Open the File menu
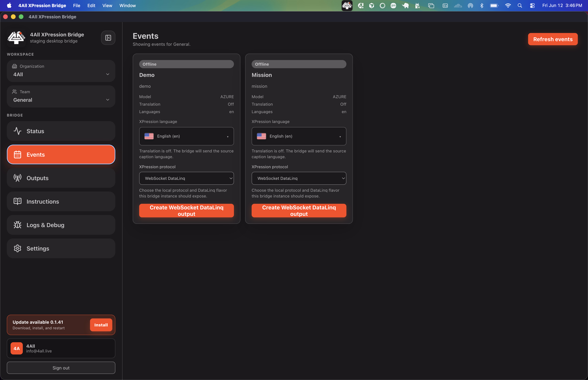 tap(77, 5)
